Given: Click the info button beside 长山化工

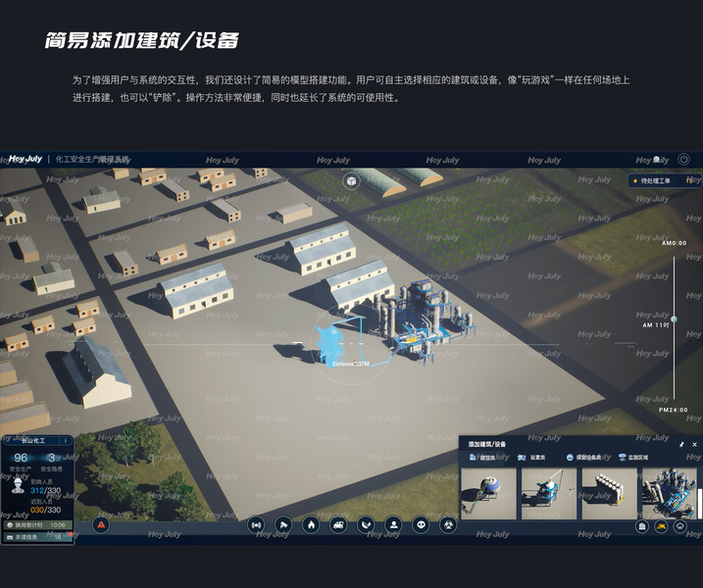Looking at the screenshot, I should pyautogui.click(x=66, y=441).
